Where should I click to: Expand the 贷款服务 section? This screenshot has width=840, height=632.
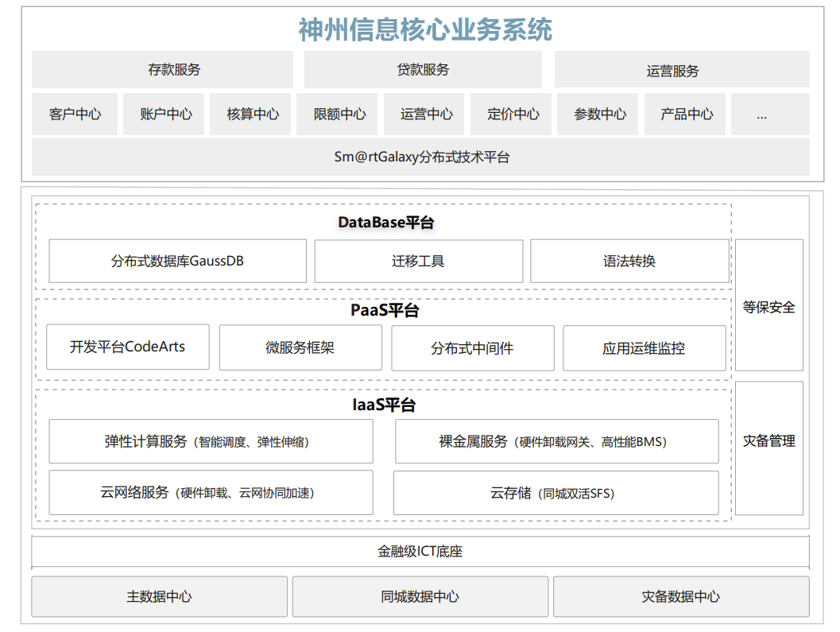pyautogui.click(x=422, y=70)
